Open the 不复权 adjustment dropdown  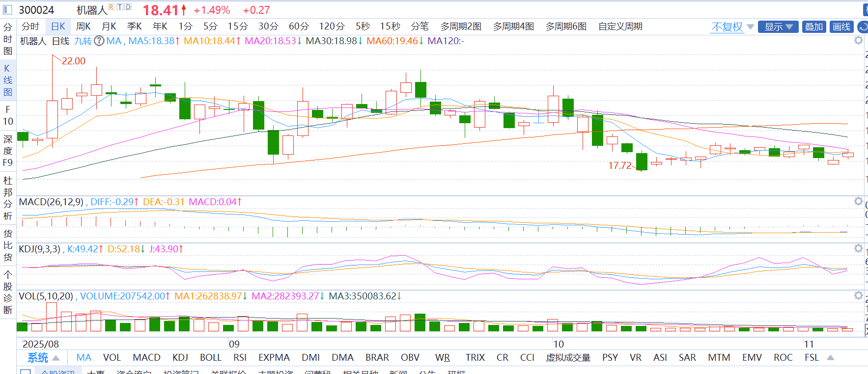tap(732, 27)
